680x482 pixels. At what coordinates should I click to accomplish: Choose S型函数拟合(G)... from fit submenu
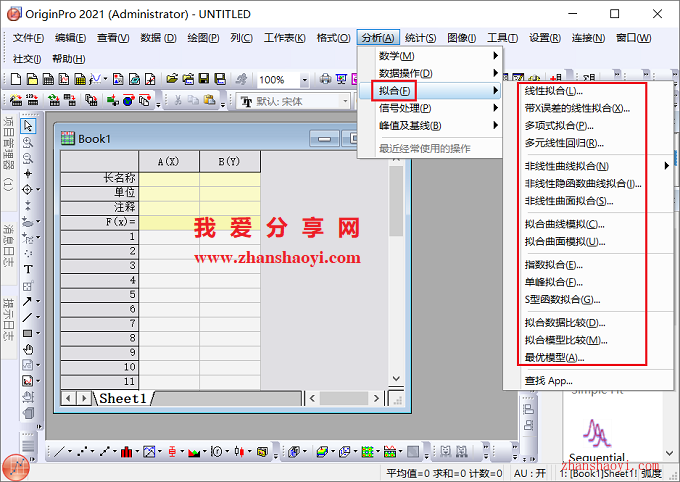[x=562, y=299]
